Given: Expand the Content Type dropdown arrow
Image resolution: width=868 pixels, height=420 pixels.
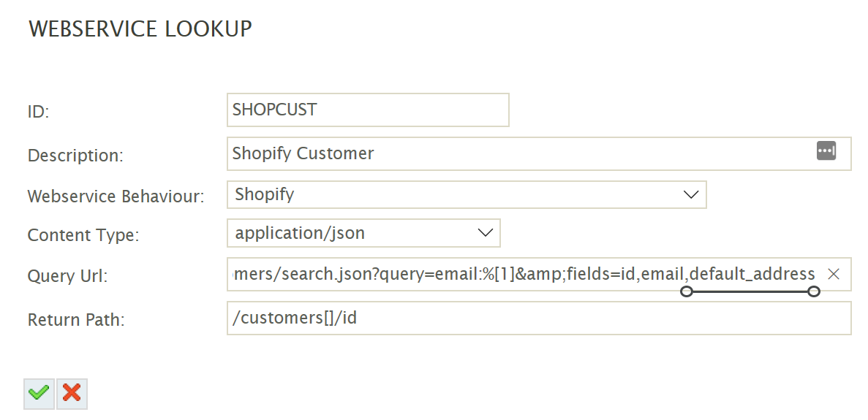Looking at the screenshot, I should (485, 233).
